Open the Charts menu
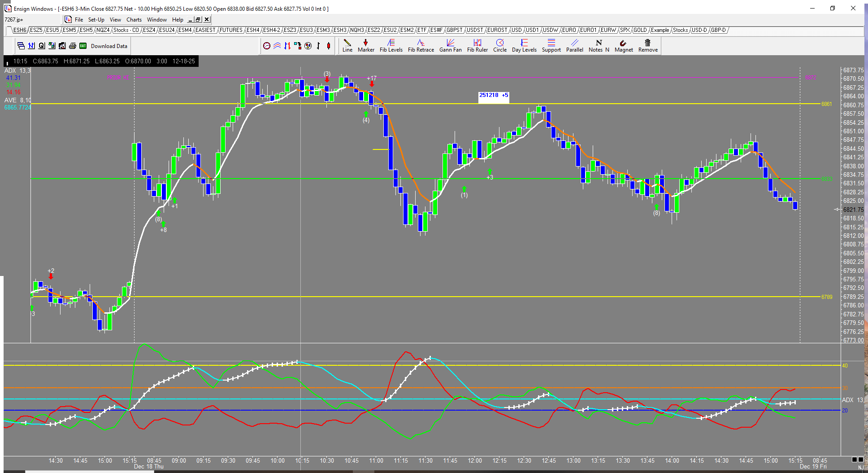Viewport: 868px width, 473px height. point(134,20)
